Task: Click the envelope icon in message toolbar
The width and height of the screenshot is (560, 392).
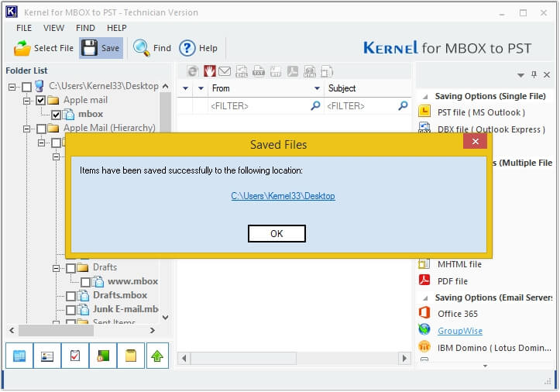Action: pos(225,71)
